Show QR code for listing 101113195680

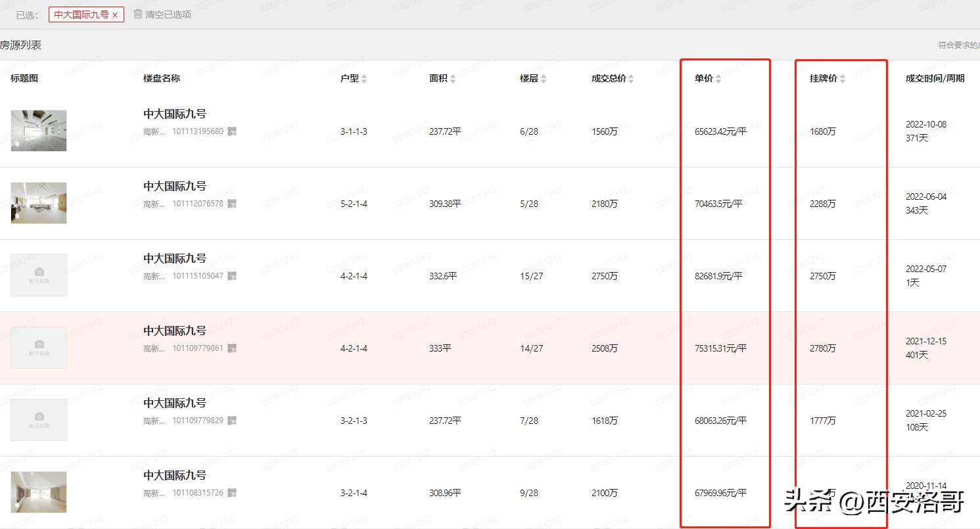tap(232, 131)
